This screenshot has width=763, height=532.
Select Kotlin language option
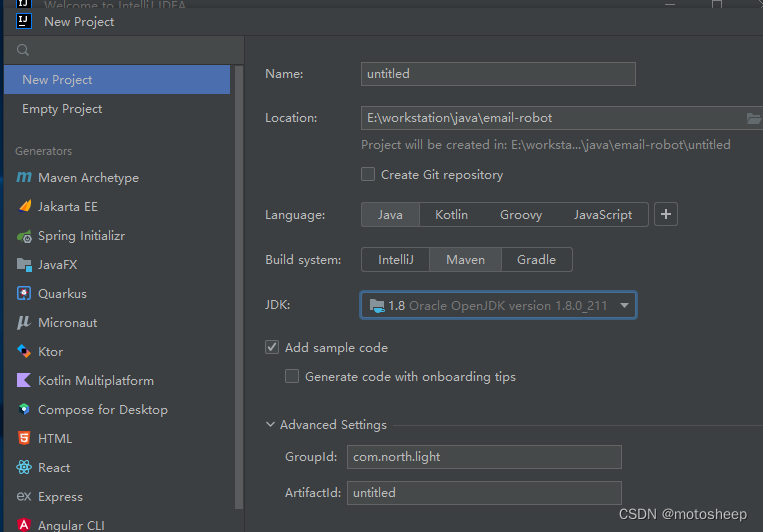click(451, 215)
